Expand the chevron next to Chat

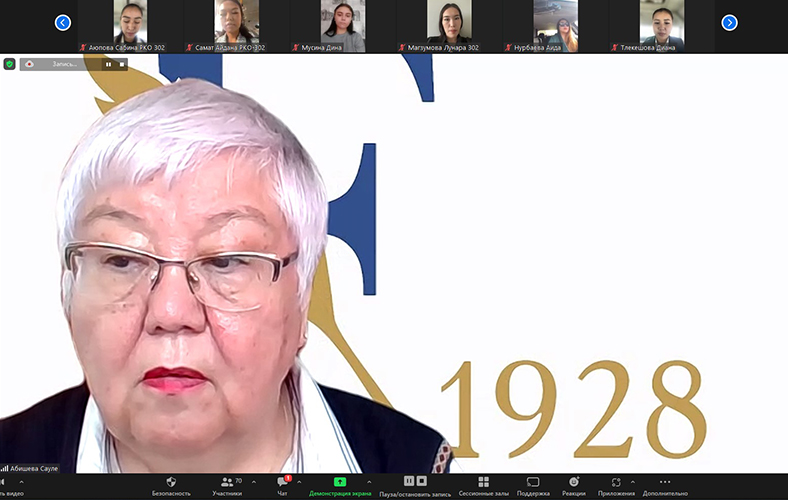[300, 482]
